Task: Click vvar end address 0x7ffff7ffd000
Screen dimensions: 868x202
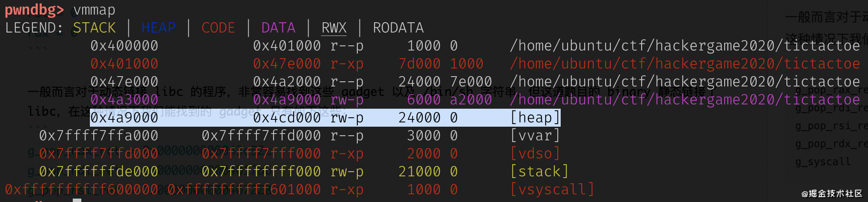Action: tap(261, 136)
